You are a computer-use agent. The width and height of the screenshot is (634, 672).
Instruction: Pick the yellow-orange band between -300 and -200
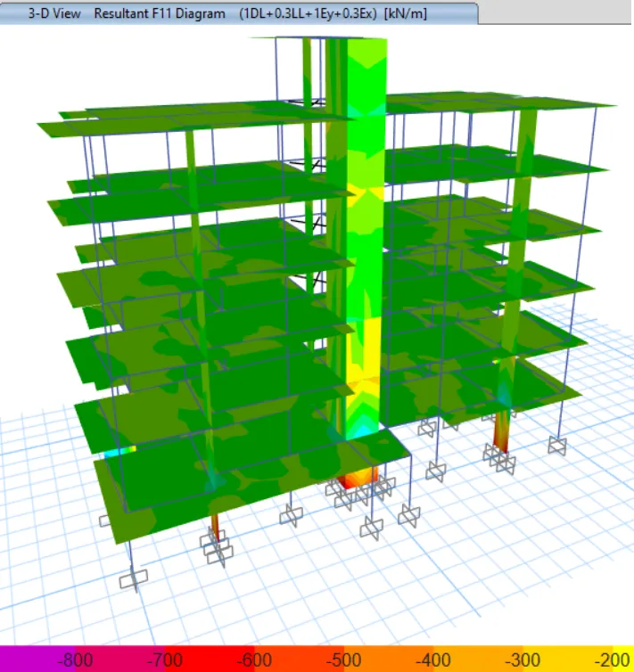click(568, 660)
